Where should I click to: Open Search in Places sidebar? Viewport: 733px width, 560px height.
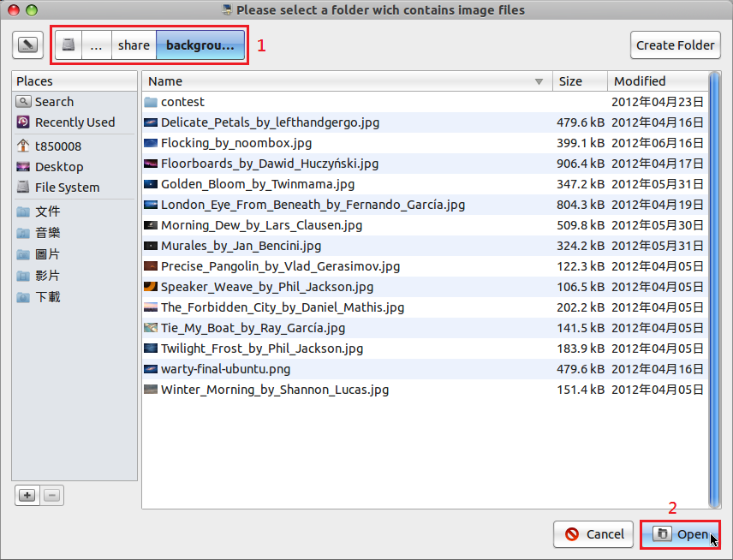tap(54, 102)
